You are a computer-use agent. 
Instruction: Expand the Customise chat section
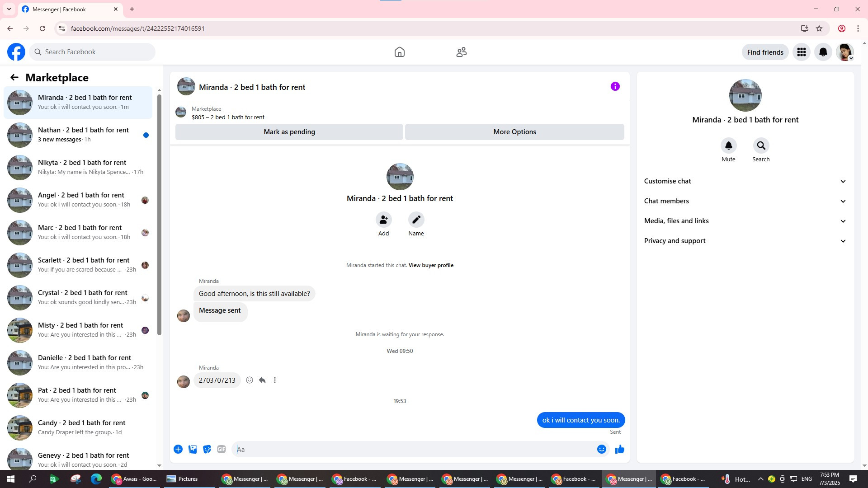coord(745,181)
